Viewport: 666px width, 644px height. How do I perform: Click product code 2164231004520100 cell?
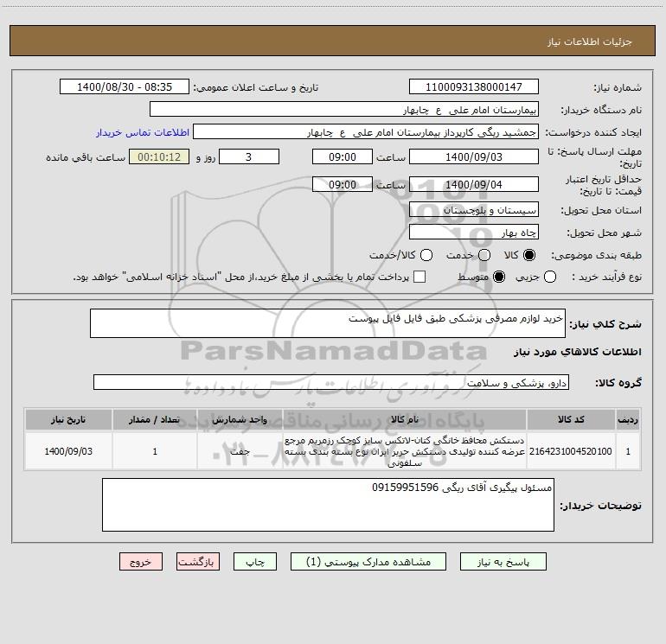point(571,451)
